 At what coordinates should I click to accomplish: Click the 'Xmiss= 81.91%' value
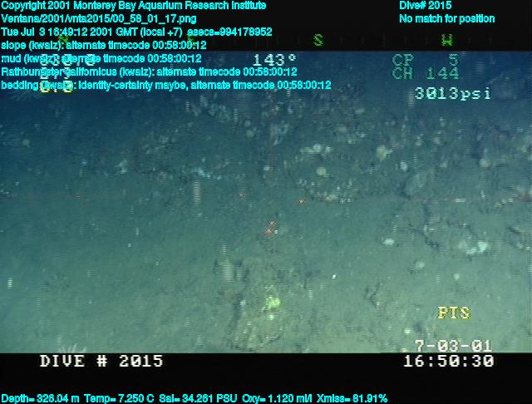point(352,398)
